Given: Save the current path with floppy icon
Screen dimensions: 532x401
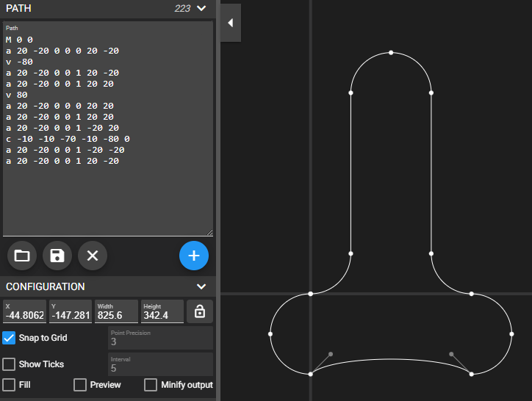Looking at the screenshot, I should (57, 256).
